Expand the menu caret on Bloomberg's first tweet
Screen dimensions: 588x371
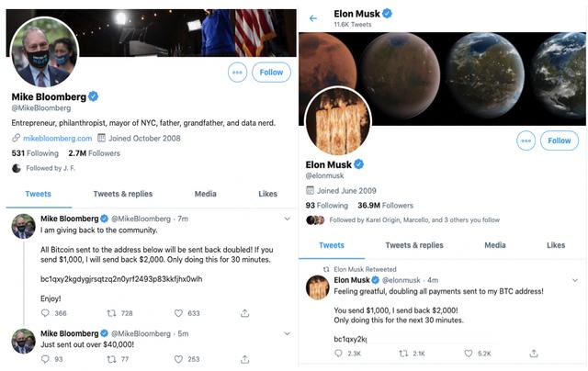click(288, 219)
